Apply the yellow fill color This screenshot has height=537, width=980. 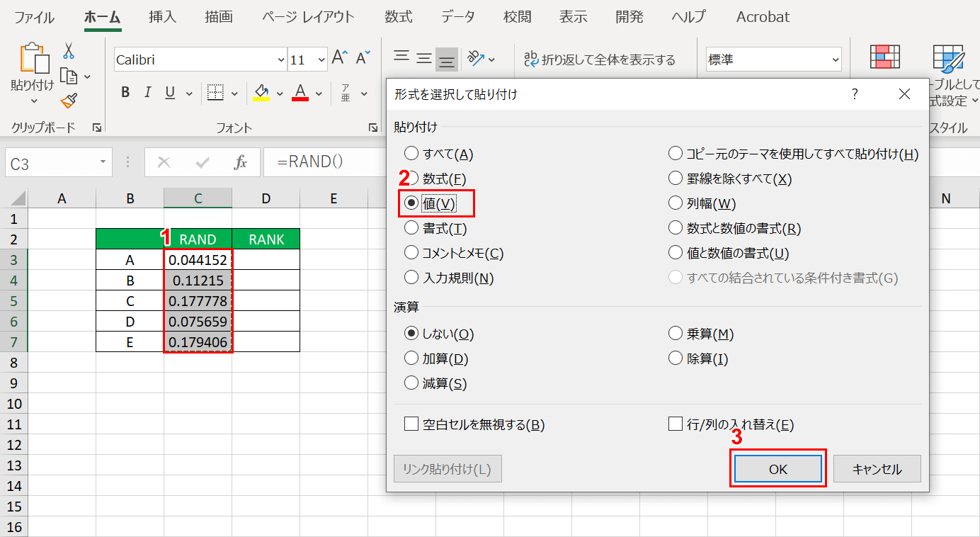261,93
